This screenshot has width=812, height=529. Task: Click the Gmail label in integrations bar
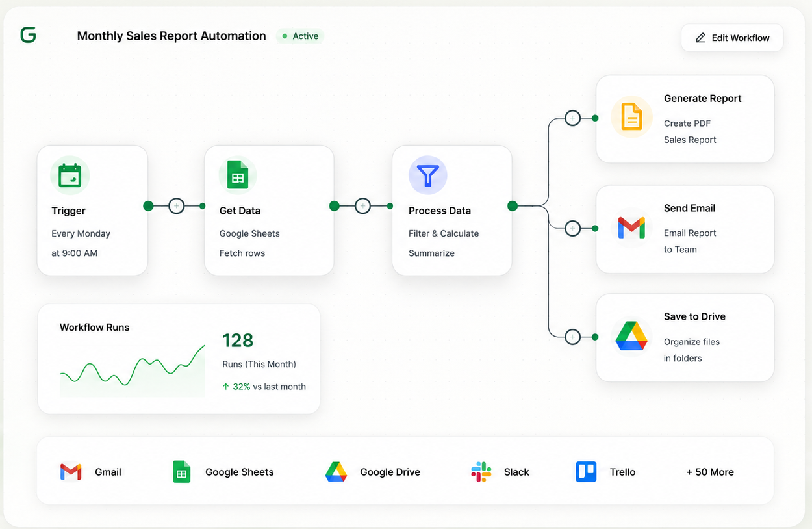(x=108, y=472)
